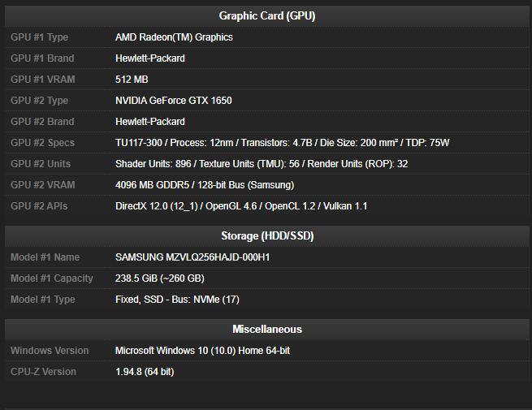Select the Fixed, SSD NVMe type value
Image resolution: width=532 pixels, height=410 pixels.
(x=177, y=300)
